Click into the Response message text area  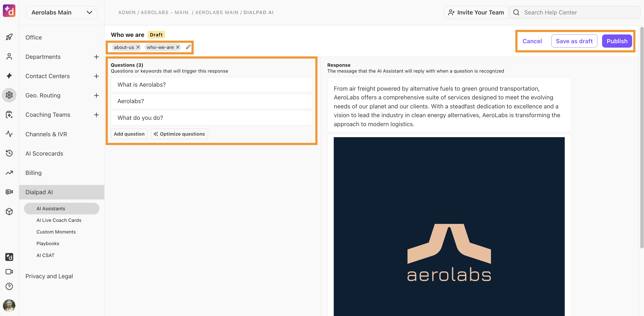449,105
